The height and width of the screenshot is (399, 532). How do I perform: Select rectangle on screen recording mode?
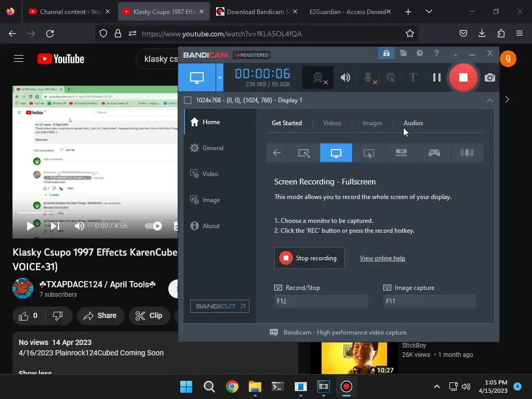click(303, 153)
